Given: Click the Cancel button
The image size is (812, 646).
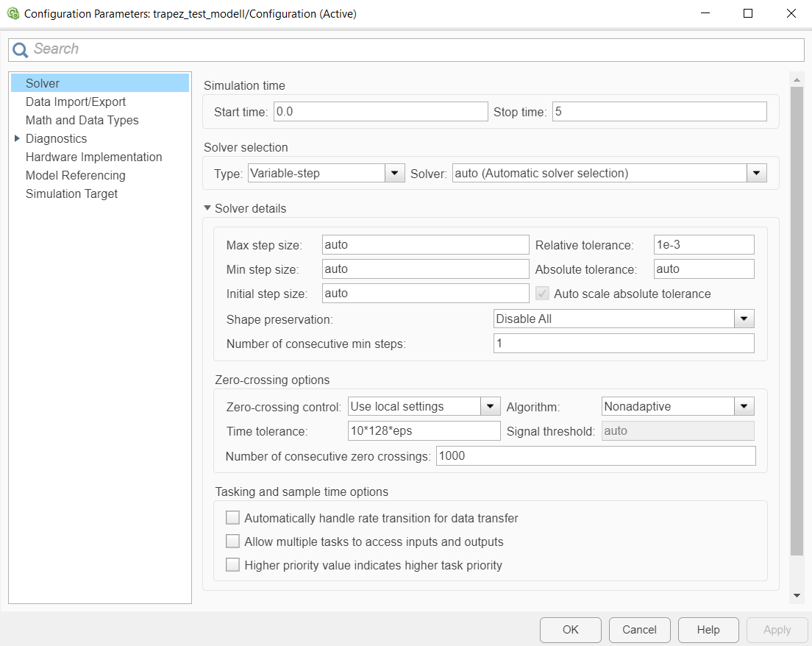Looking at the screenshot, I should point(639,630).
